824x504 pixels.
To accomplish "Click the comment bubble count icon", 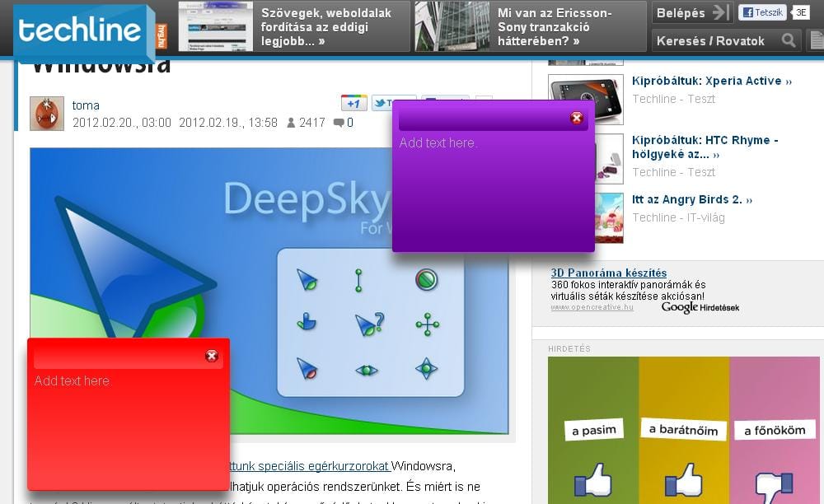I will click(339, 123).
